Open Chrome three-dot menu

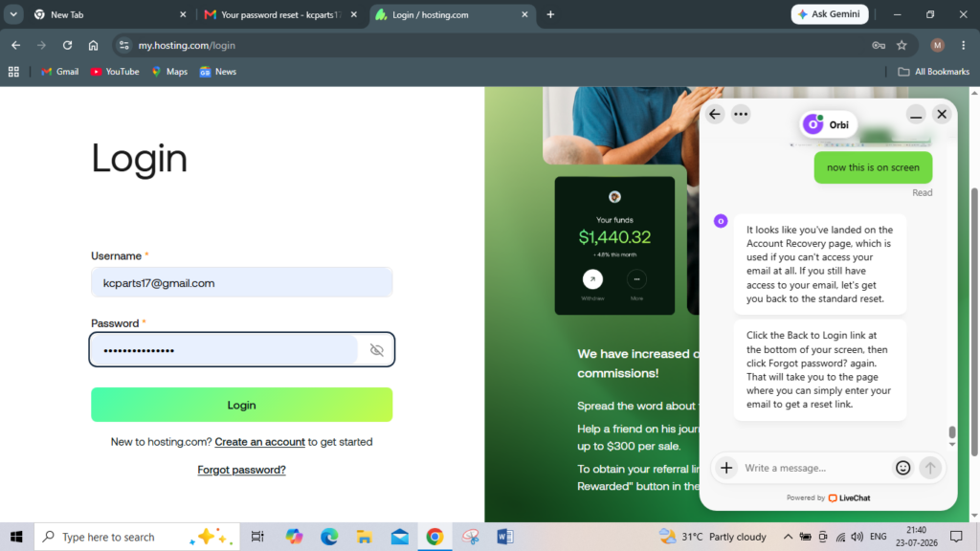[x=963, y=45]
